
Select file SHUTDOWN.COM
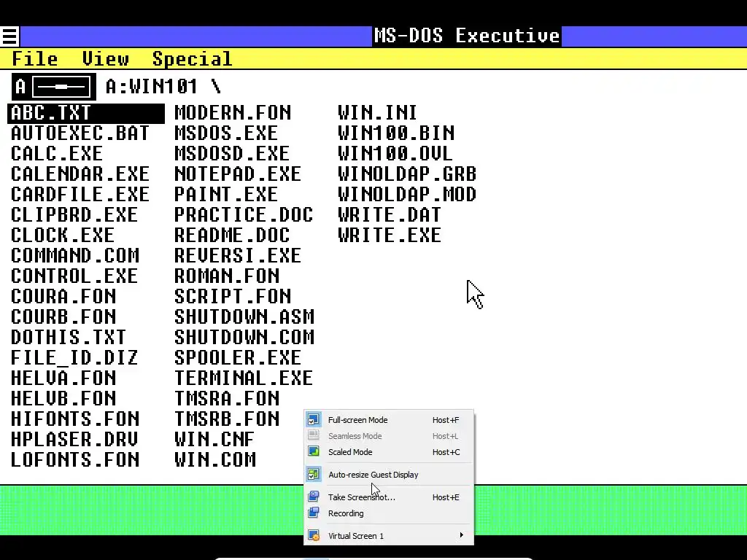(244, 338)
